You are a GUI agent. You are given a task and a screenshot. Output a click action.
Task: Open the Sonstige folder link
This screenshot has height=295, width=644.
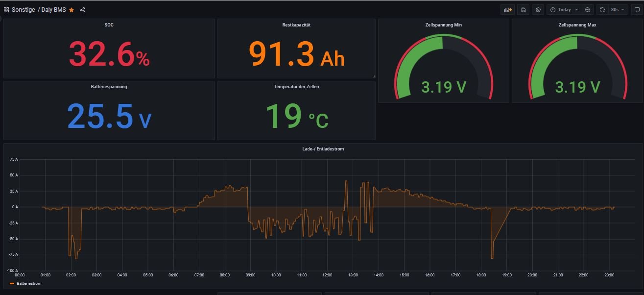pos(23,10)
